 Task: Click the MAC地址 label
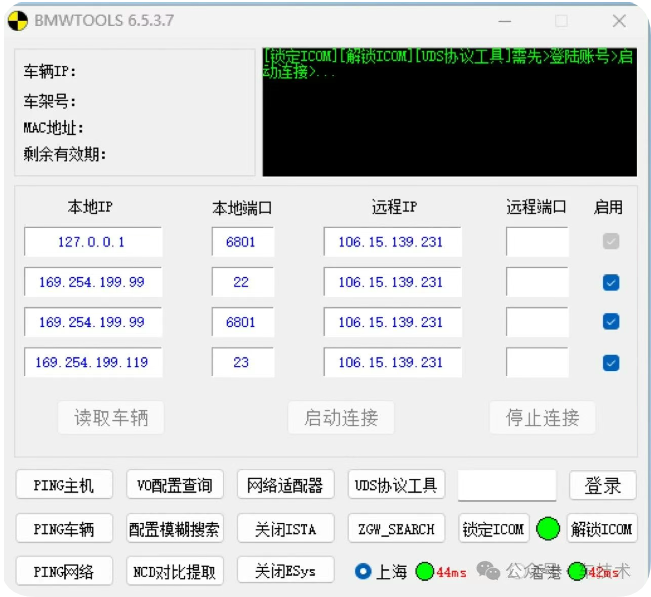(54, 128)
